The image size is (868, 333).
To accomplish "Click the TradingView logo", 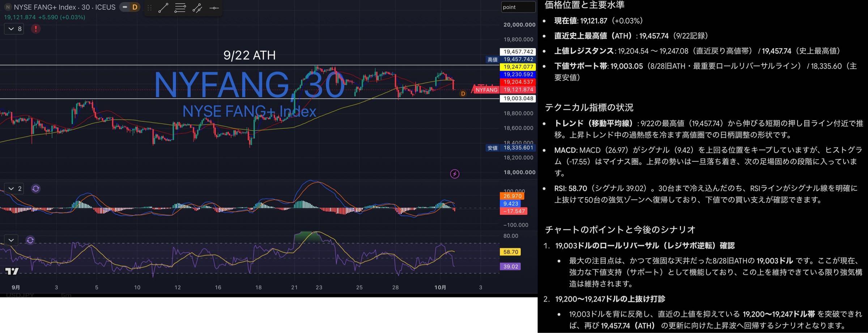I will 12,271.
